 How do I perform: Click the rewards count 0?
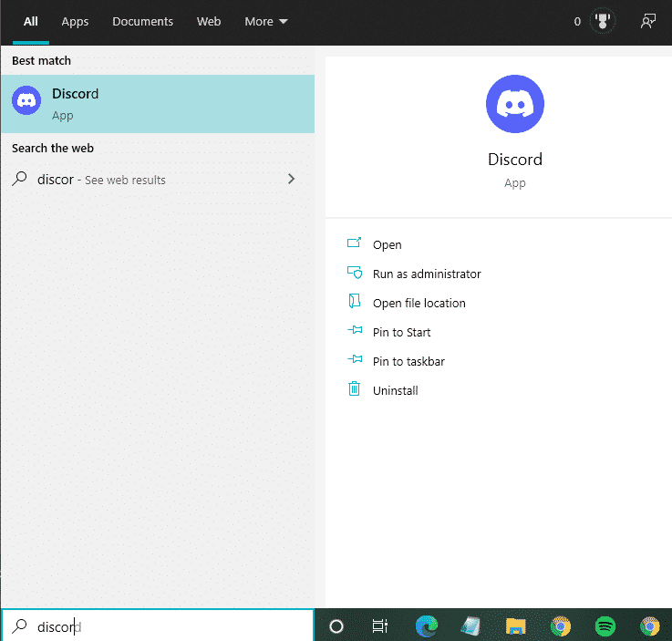[577, 21]
